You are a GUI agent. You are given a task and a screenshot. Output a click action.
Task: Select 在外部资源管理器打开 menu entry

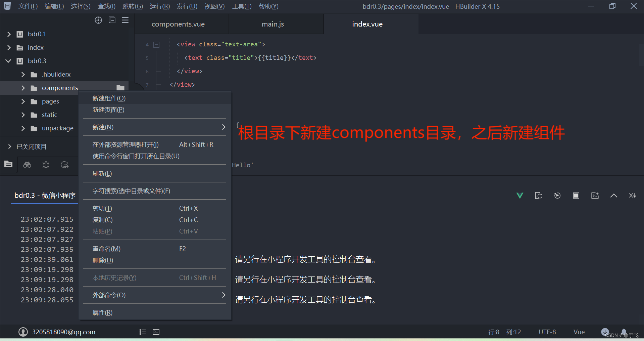click(155, 145)
